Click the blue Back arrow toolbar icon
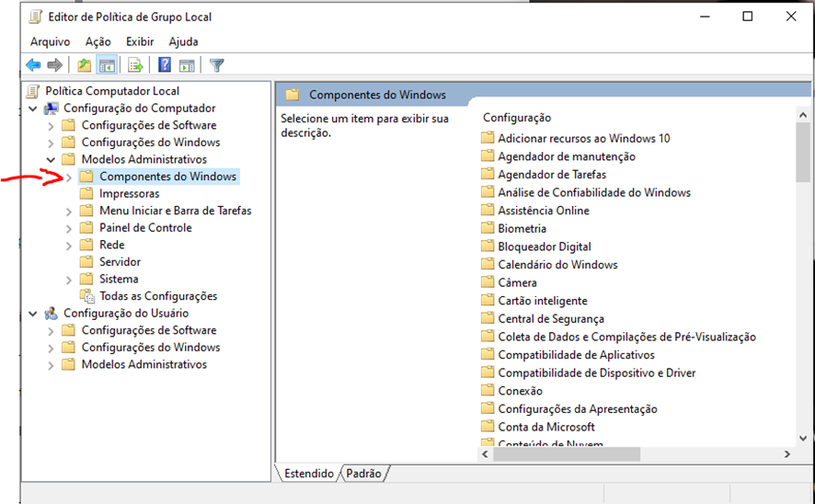Screen dimensions: 815x504 (x=33, y=65)
